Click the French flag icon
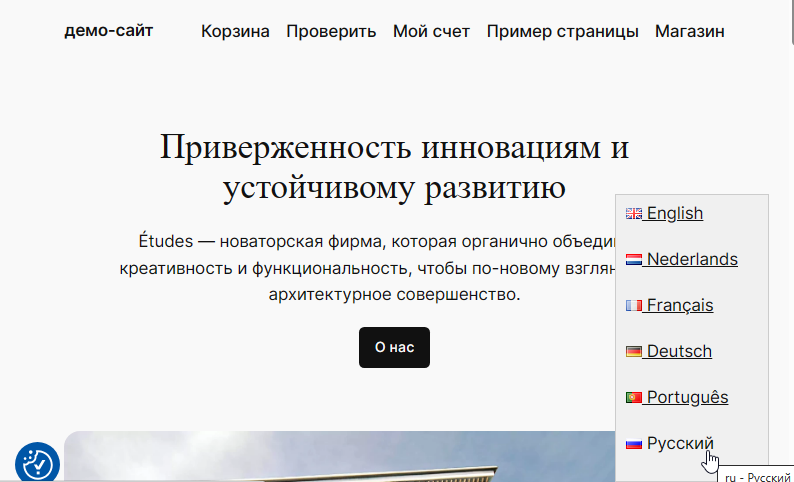 633,305
